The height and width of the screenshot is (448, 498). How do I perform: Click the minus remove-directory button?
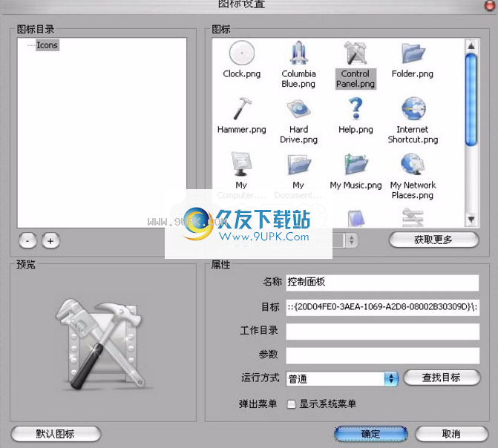[x=27, y=241]
